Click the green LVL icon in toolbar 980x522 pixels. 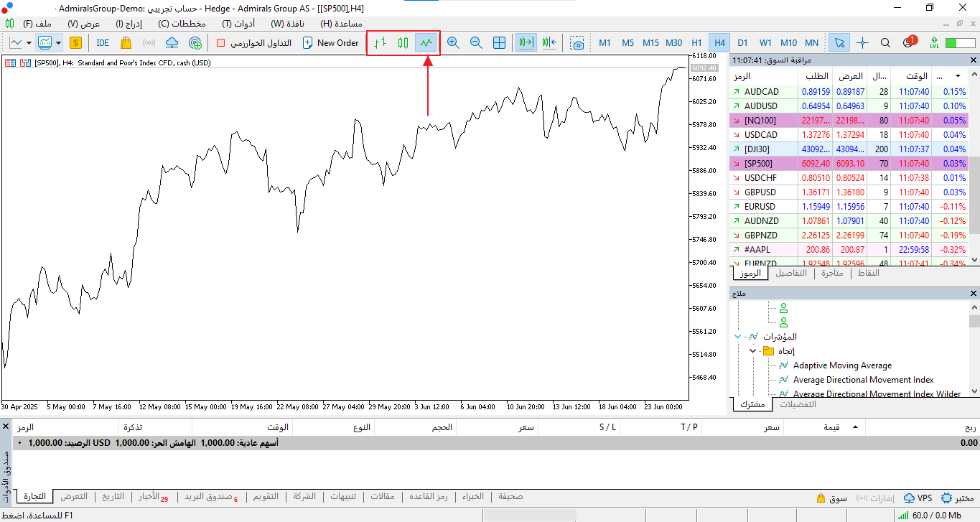934,43
